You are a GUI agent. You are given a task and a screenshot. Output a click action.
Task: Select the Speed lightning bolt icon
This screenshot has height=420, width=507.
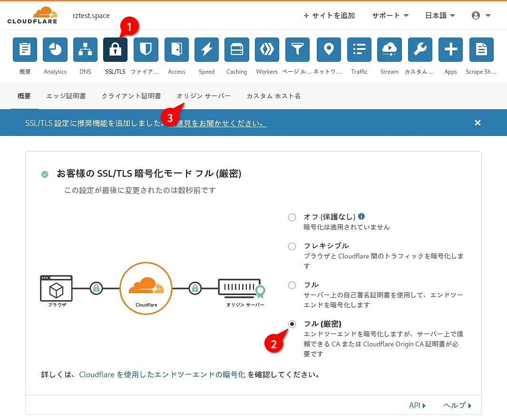click(x=206, y=50)
